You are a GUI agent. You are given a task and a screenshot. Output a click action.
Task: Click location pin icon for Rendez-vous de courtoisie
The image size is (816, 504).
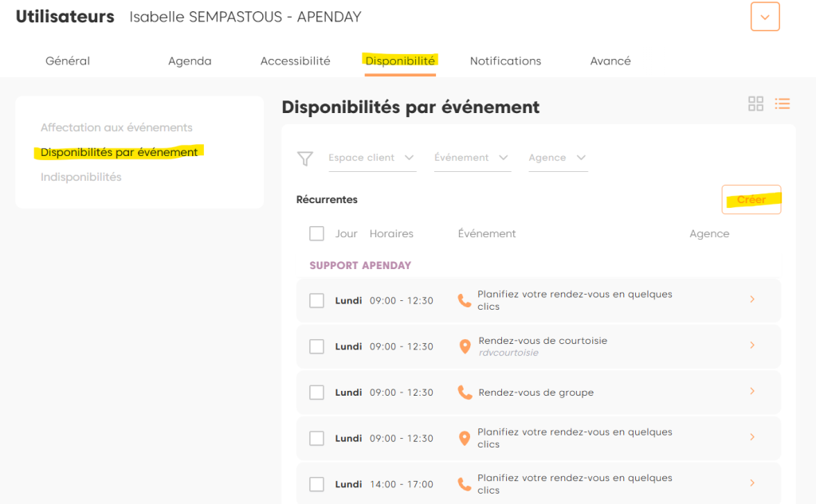pos(465,346)
